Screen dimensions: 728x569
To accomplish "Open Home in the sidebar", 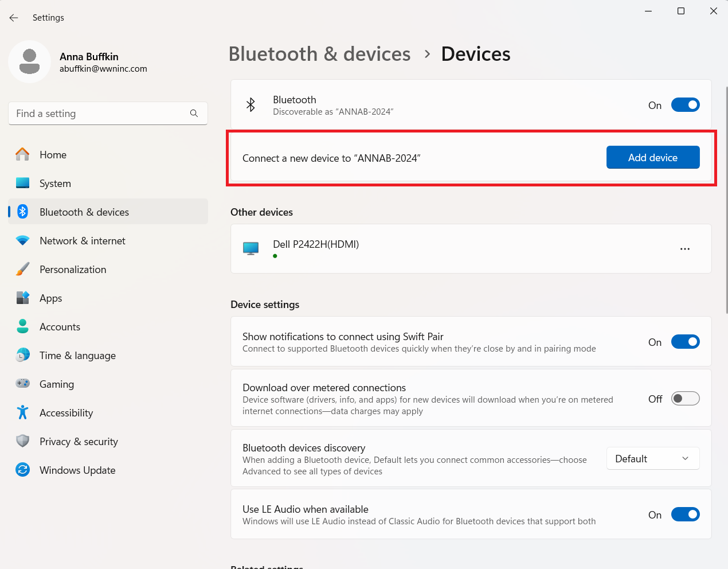I will (x=108, y=154).
